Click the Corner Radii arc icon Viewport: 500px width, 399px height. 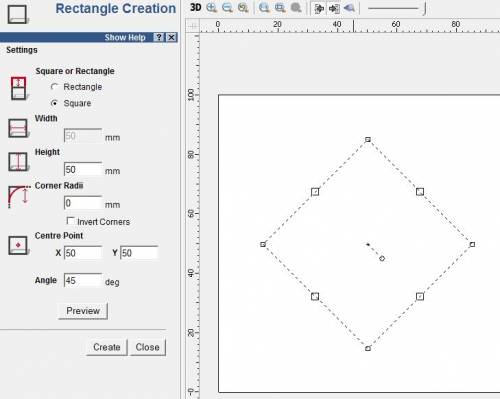[x=19, y=197]
